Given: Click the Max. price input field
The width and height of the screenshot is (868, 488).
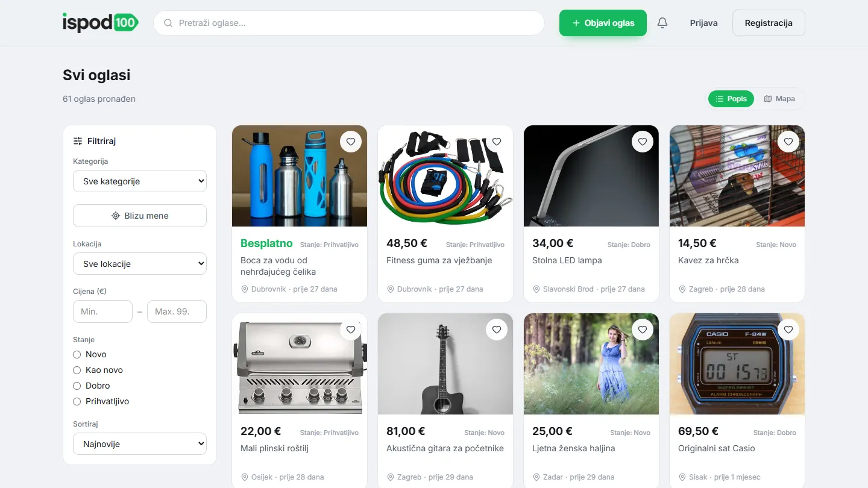Looking at the screenshot, I should pos(177,311).
